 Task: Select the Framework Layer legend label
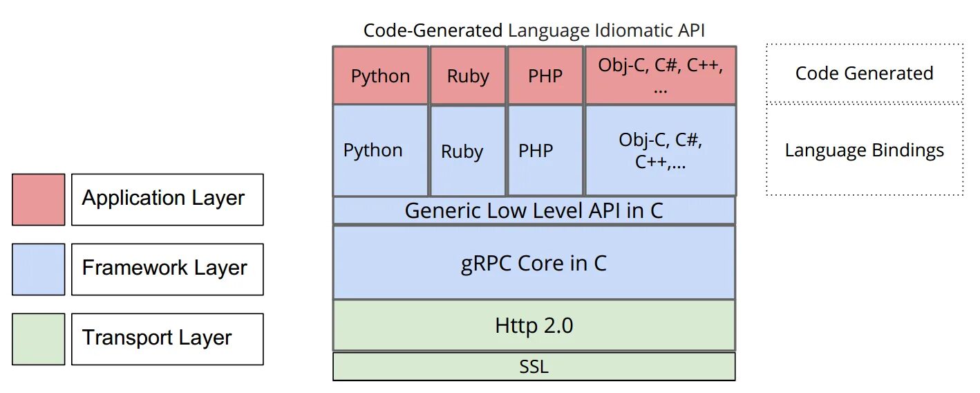click(167, 269)
